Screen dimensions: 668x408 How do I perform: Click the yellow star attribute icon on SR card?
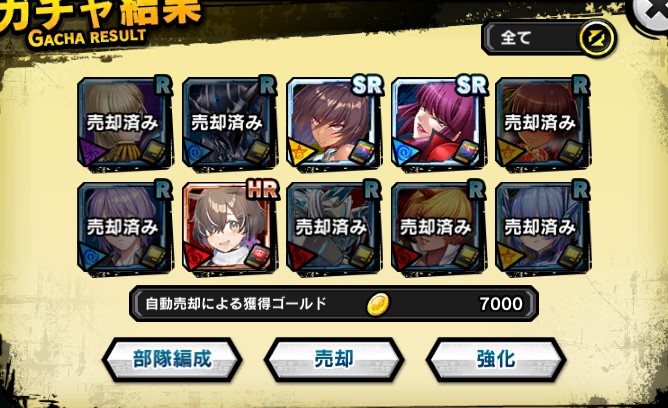[300, 152]
